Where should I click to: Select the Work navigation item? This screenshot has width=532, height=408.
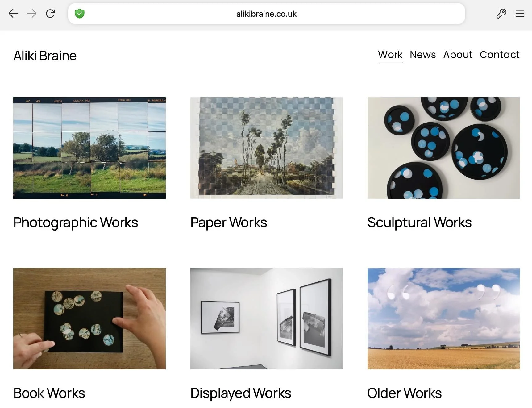pos(390,55)
